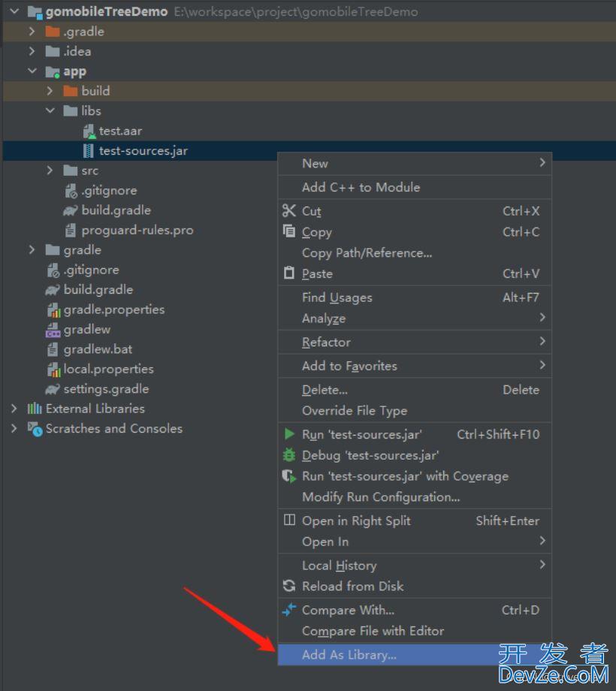This screenshot has width=616, height=691.
Task: Click the External Libraries icon
Action: [x=35, y=409]
